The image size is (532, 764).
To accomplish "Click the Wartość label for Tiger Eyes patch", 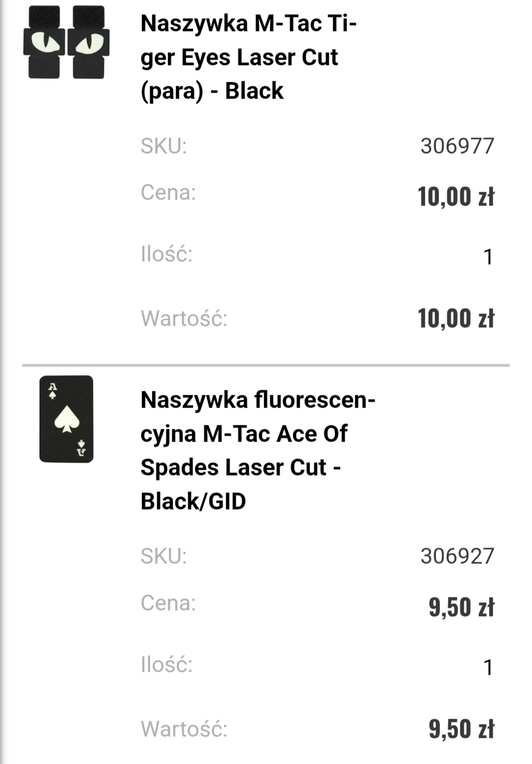I will click(x=184, y=318).
